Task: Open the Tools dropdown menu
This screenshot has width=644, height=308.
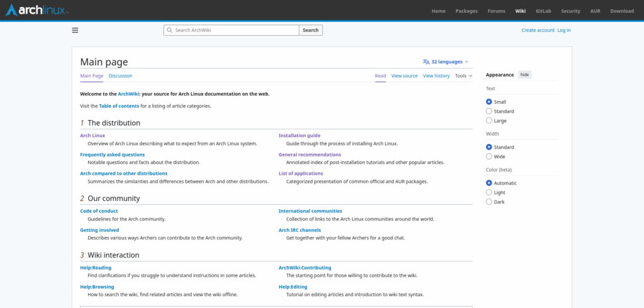Action: (464, 76)
